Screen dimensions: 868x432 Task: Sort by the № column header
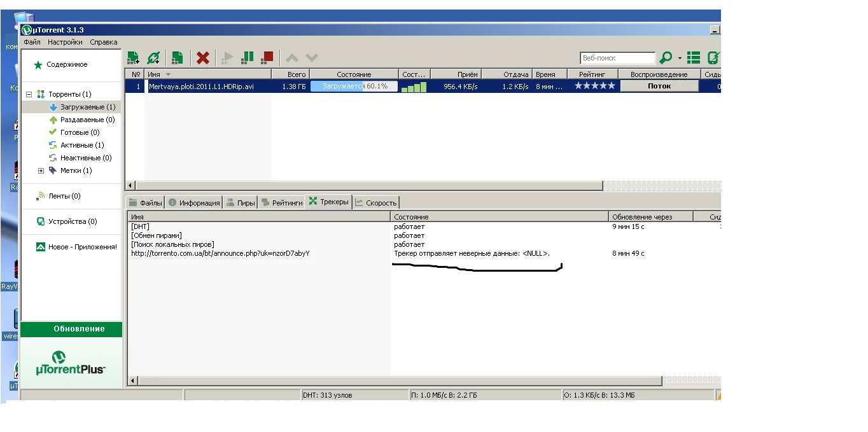coord(135,74)
